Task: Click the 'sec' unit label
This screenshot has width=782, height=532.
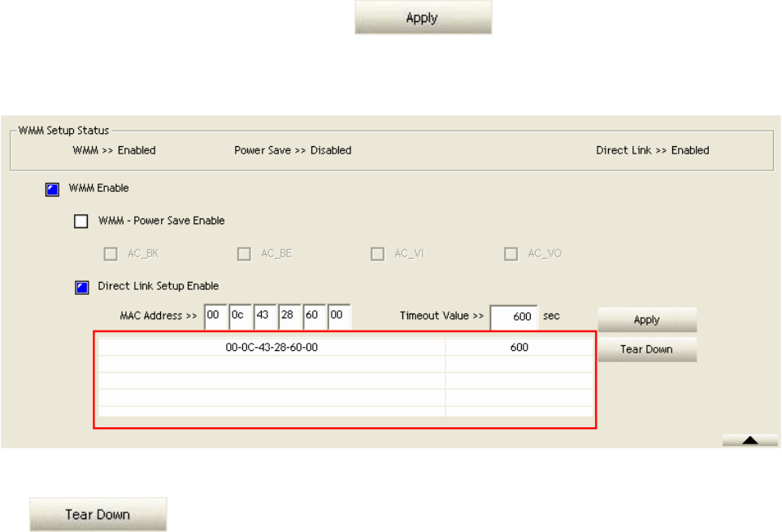Action: tap(552, 316)
